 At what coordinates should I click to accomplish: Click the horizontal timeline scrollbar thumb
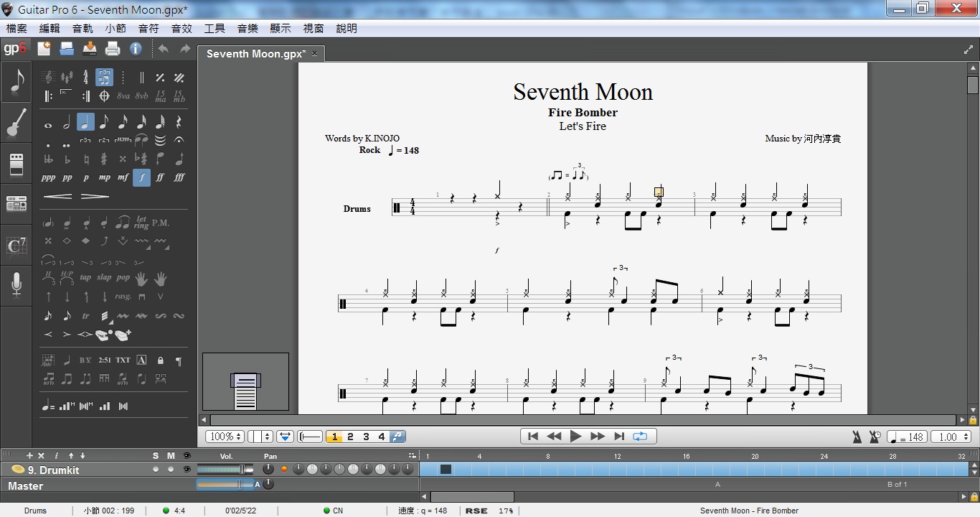[x=472, y=497]
